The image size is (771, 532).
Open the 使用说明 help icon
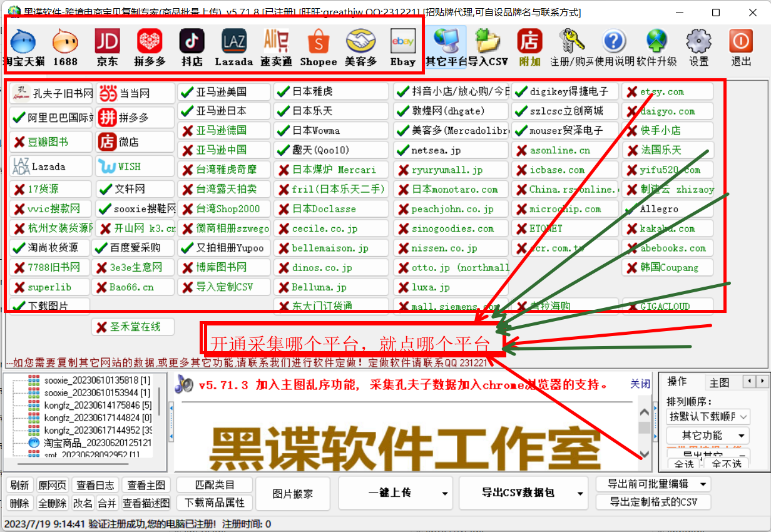614,48
